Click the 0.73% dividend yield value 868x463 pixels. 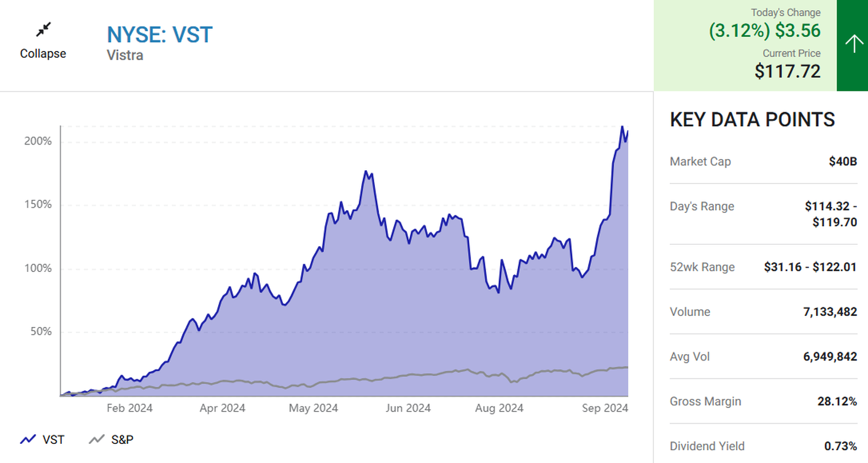(841, 446)
